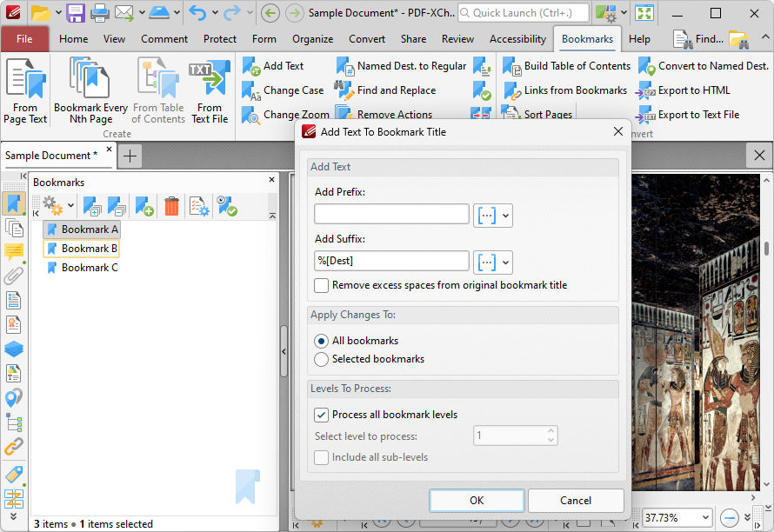Cancel the Add Text dialog
The width and height of the screenshot is (774, 532).
point(576,501)
